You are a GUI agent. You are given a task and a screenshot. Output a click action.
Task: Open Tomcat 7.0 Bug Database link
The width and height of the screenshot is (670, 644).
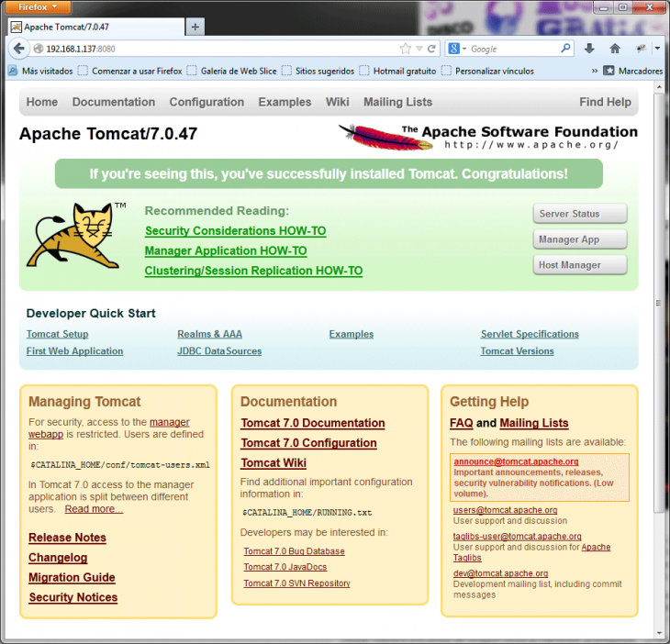[294, 551]
